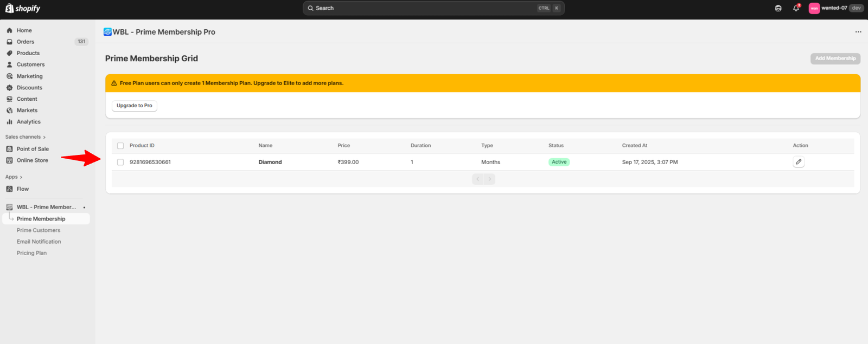This screenshot has width=868, height=344.
Task: Click the pencil edit icon for Diamond
Action: tap(798, 162)
